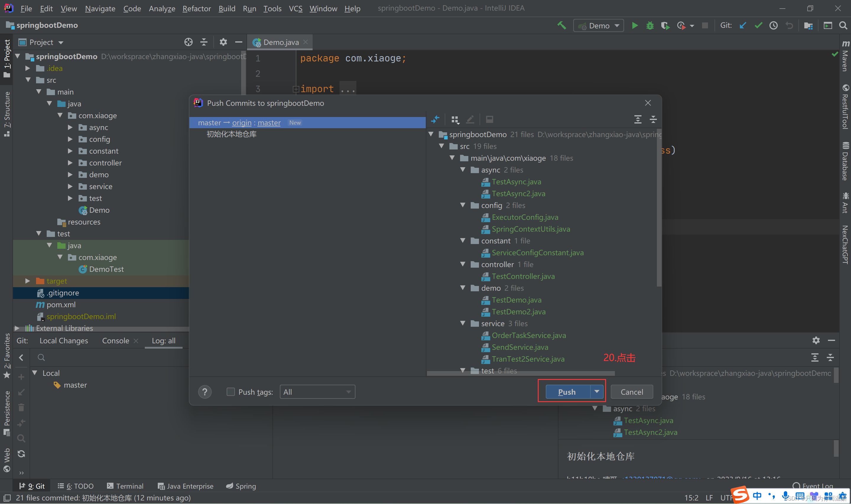Click the help question mark icon
This screenshot has height=504, width=851.
205,392
